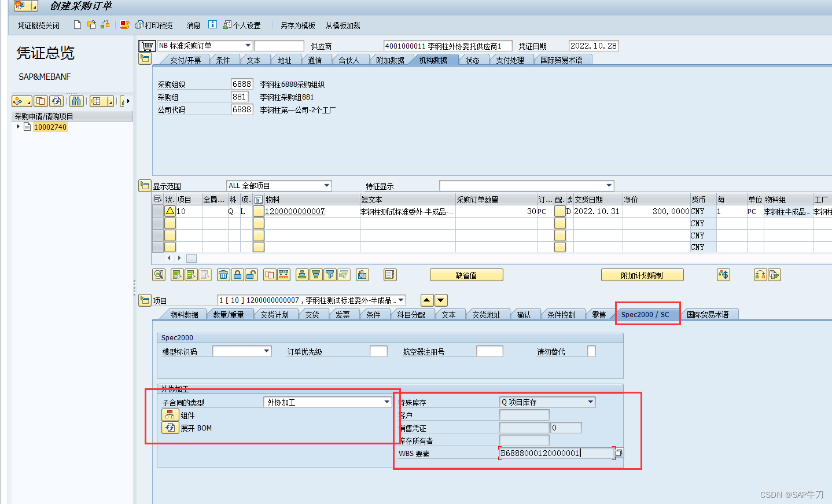Click the search help icon beside WBS 要素 field
The image size is (832, 504).
(619, 453)
